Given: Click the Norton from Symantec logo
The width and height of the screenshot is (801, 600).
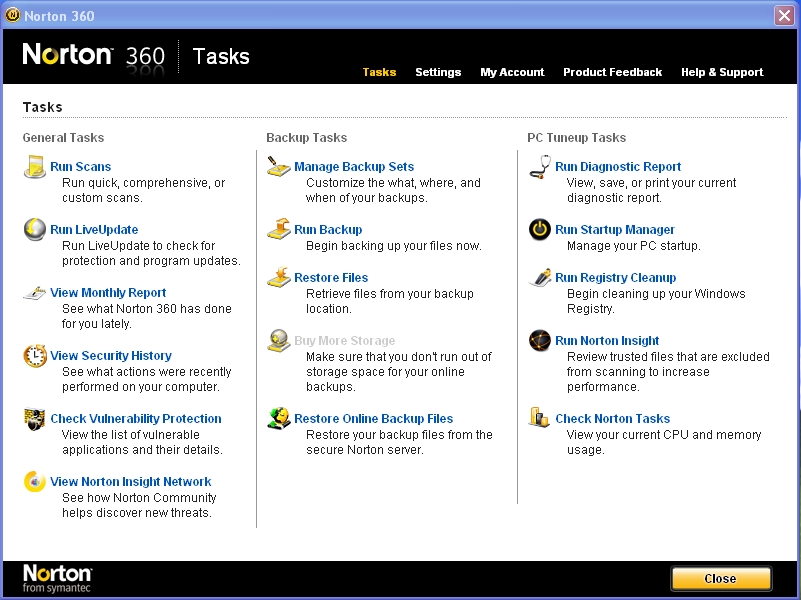Looking at the screenshot, I should click(57, 579).
